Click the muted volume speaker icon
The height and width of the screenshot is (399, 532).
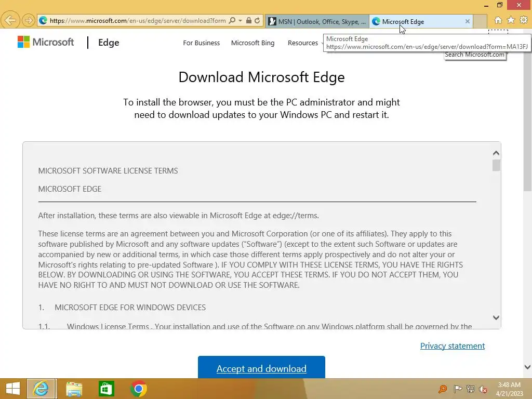tap(483, 389)
